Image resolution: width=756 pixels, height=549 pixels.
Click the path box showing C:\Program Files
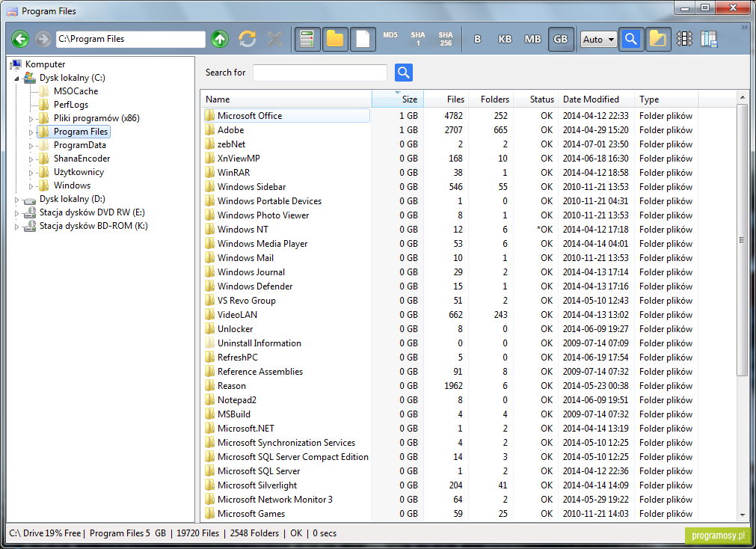(x=131, y=39)
